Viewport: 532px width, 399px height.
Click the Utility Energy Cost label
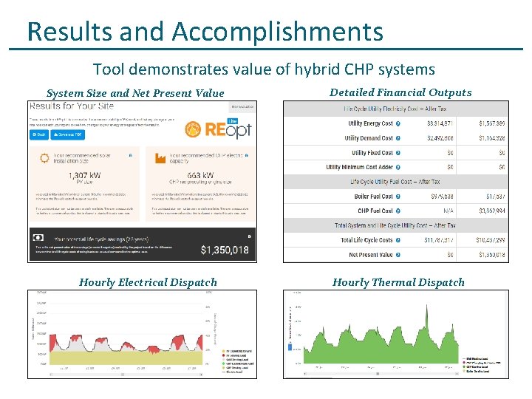click(370, 124)
